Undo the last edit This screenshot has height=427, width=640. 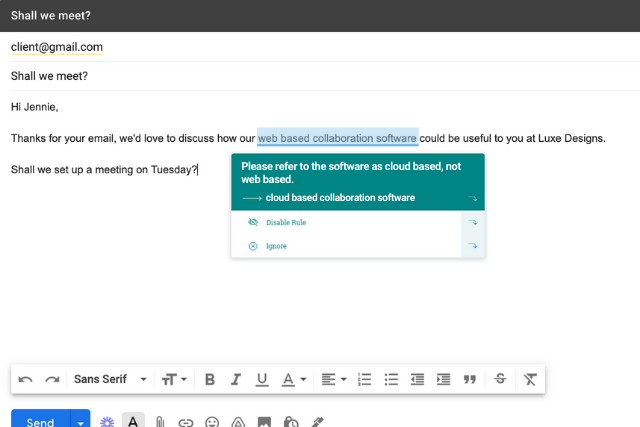click(x=25, y=380)
